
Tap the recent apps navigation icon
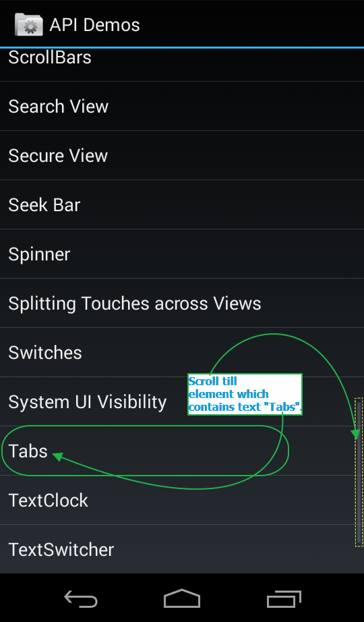click(x=284, y=598)
